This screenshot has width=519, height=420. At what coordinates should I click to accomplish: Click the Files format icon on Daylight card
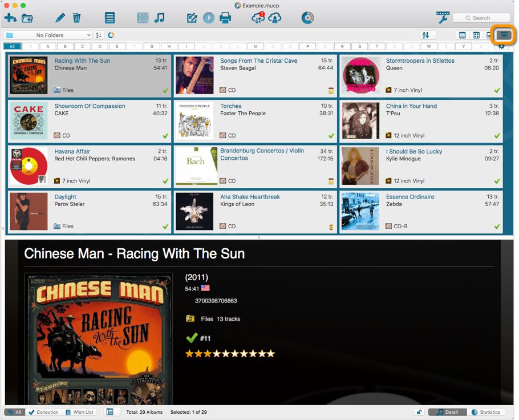pyautogui.click(x=57, y=226)
